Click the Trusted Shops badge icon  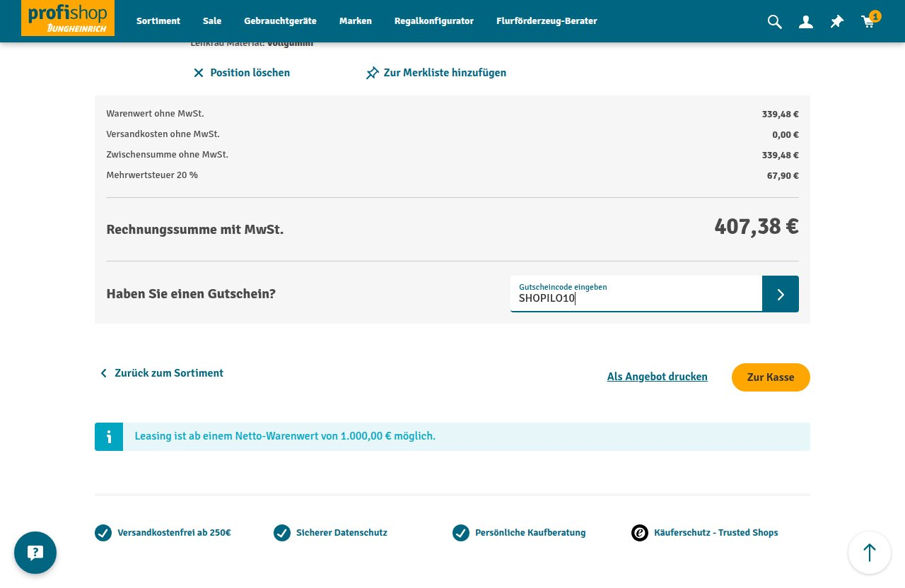(x=640, y=533)
